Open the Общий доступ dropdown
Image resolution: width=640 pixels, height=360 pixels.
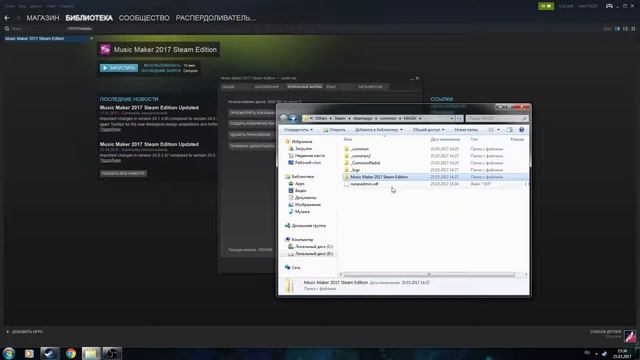[428, 130]
